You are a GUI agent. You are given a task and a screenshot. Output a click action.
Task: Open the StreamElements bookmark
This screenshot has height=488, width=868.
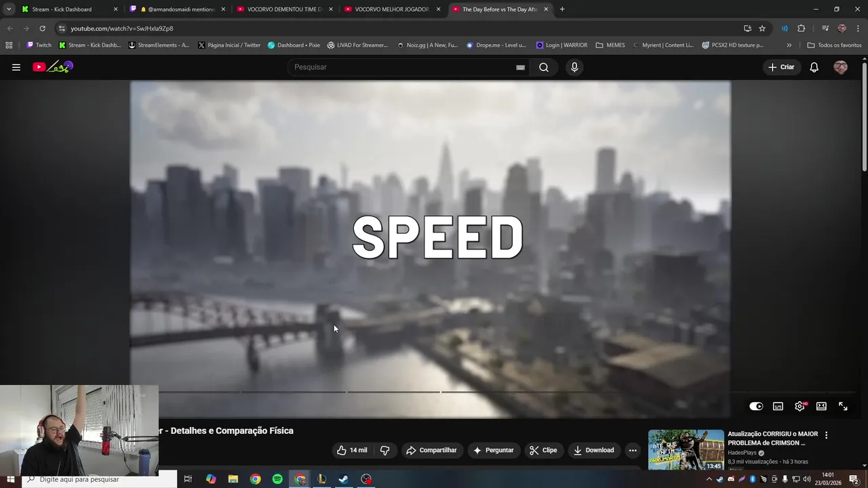tap(159, 45)
